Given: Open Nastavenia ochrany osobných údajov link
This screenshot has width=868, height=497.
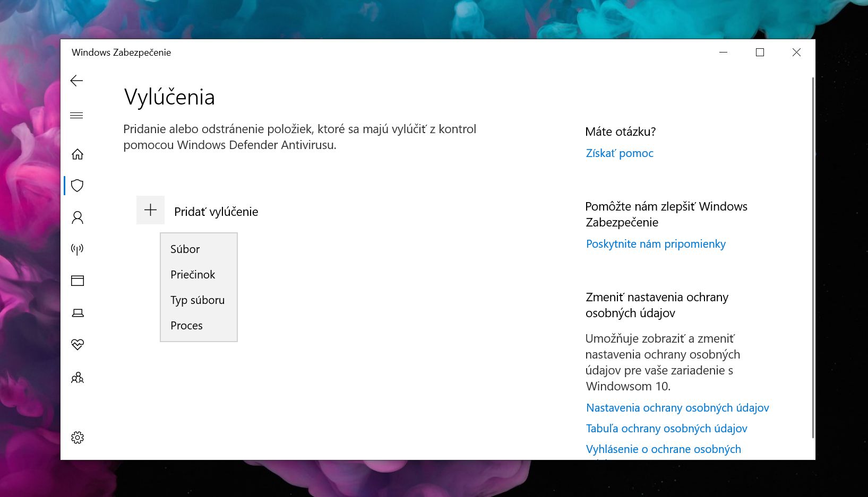Looking at the screenshot, I should click(x=677, y=408).
